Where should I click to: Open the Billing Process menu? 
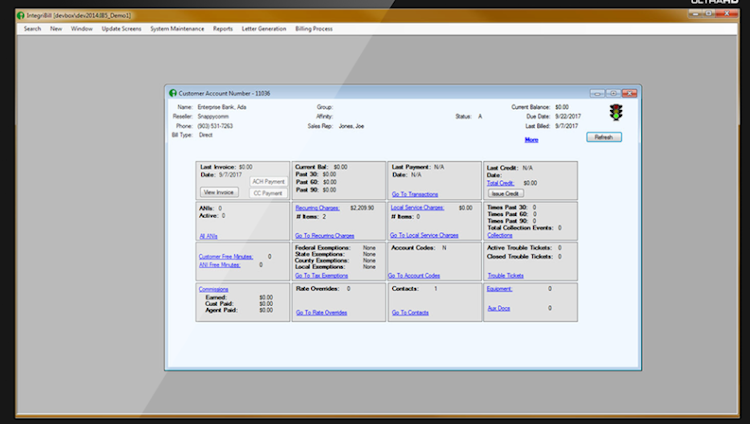tap(314, 29)
